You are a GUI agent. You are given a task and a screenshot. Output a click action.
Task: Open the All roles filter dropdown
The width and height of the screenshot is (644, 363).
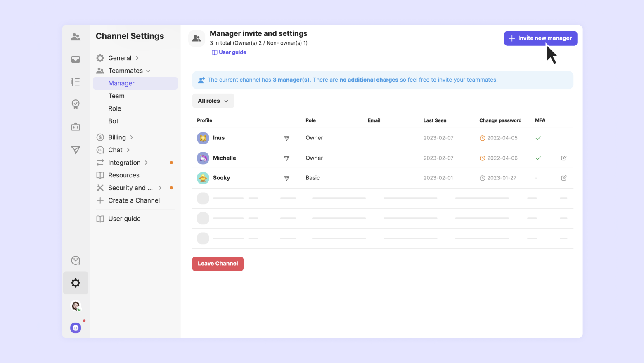213,101
